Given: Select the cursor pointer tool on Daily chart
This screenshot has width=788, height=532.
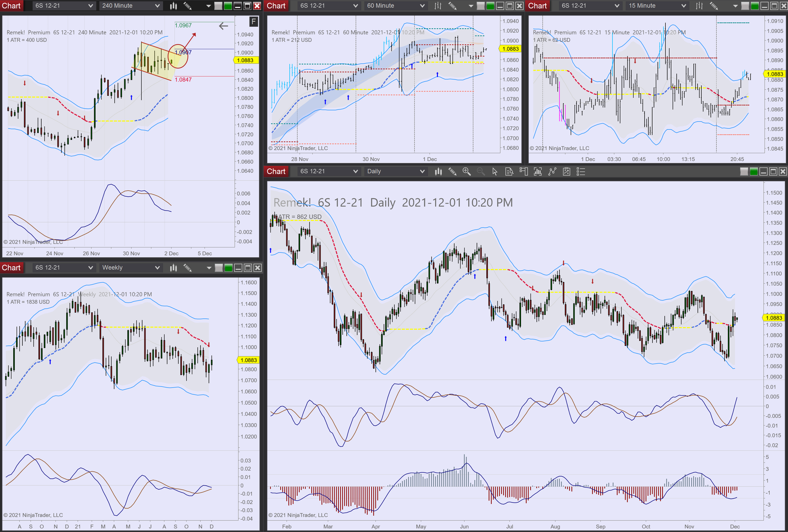Looking at the screenshot, I should click(x=495, y=171).
